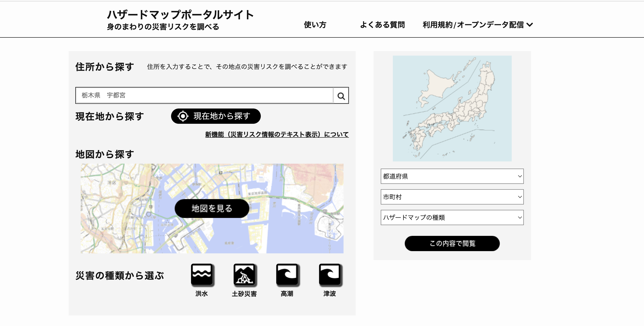Open the 使い方 menu item

tap(315, 25)
